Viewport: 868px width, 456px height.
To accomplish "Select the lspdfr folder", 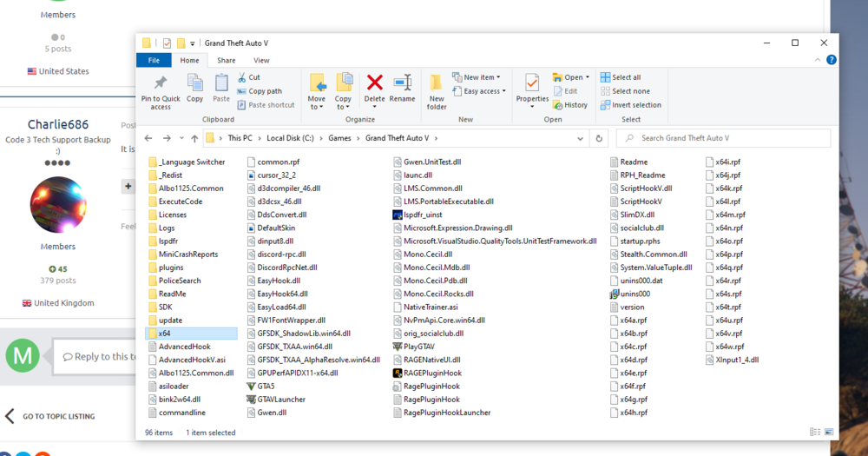I will tap(163, 241).
